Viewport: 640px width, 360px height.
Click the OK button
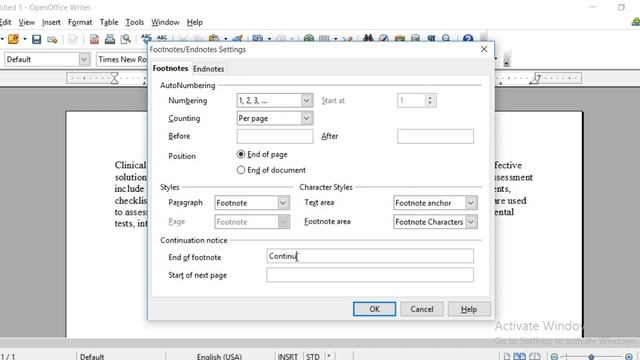(374, 309)
